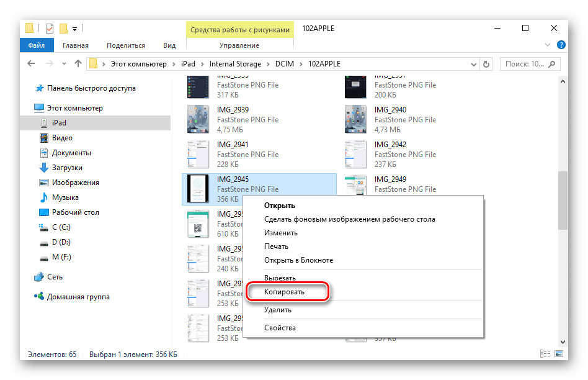The width and height of the screenshot is (588, 380).
Task: Select Музыка in the sidebar
Action: [x=65, y=197]
